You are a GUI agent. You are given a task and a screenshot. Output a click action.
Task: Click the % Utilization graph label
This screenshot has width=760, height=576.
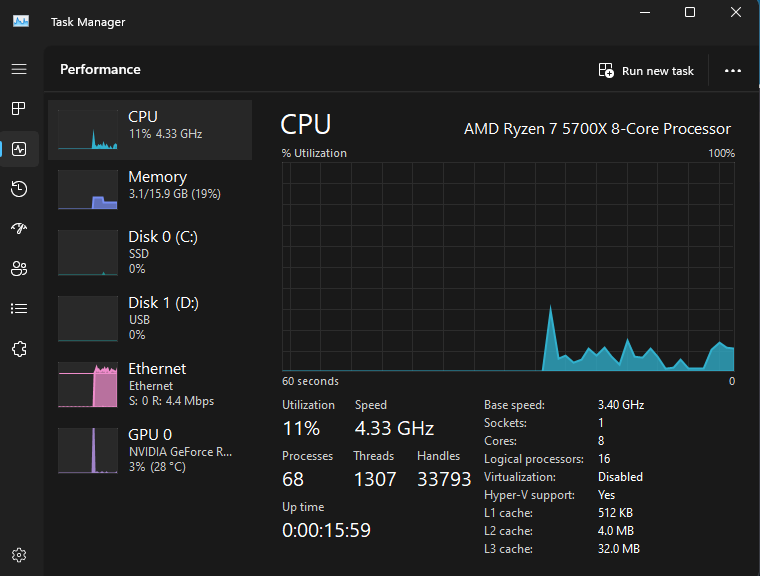coord(314,153)
